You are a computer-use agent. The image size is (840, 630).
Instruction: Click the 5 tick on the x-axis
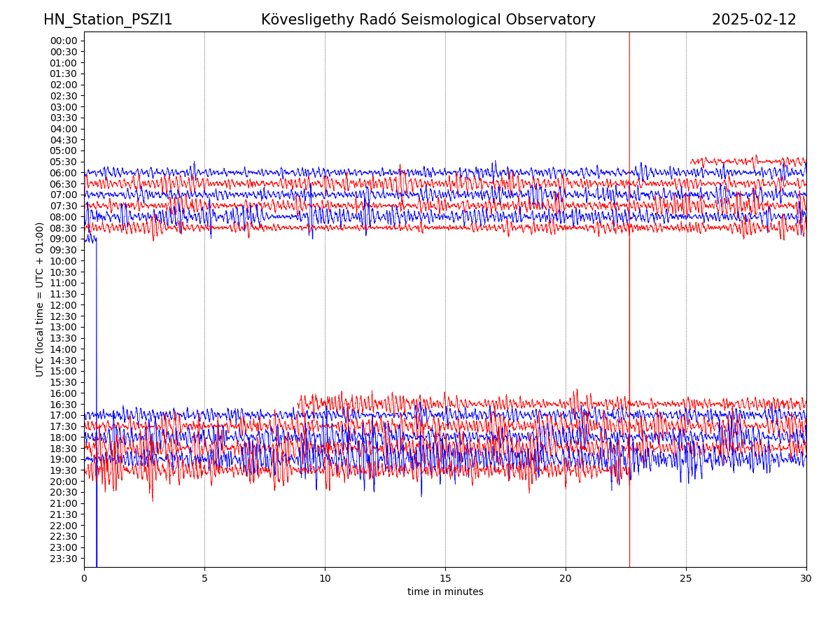point(204,579)
